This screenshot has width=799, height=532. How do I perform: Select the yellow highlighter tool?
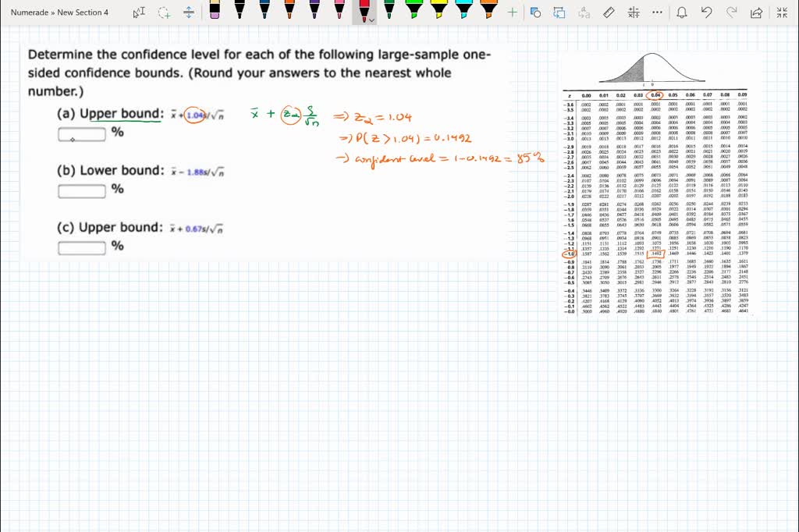438,11
